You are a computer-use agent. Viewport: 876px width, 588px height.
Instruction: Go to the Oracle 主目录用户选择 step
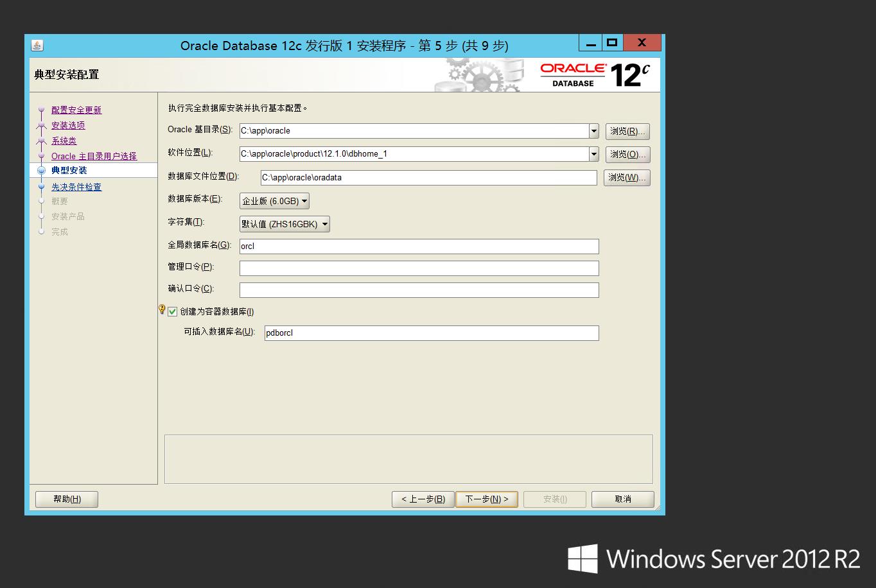[x=94, y=156]
